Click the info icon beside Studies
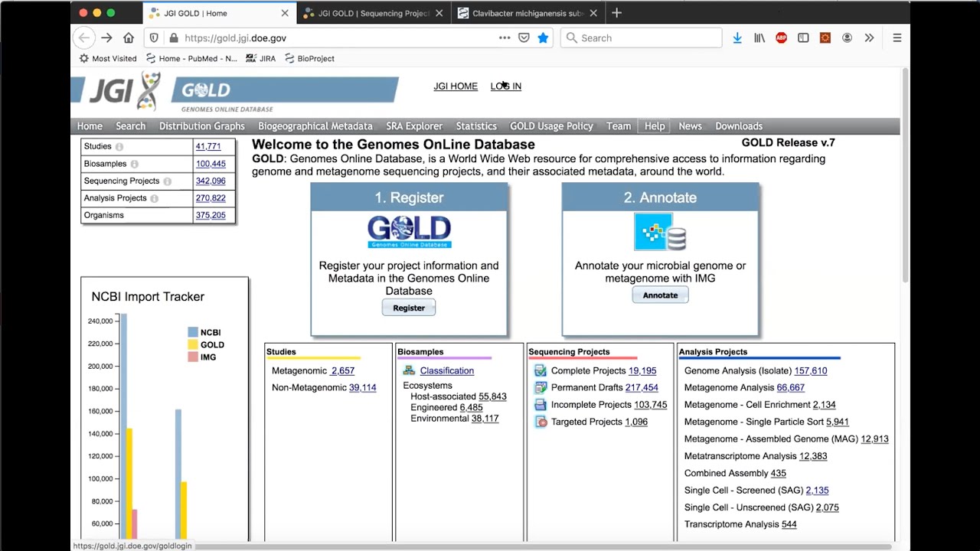 tap(119, 146)
